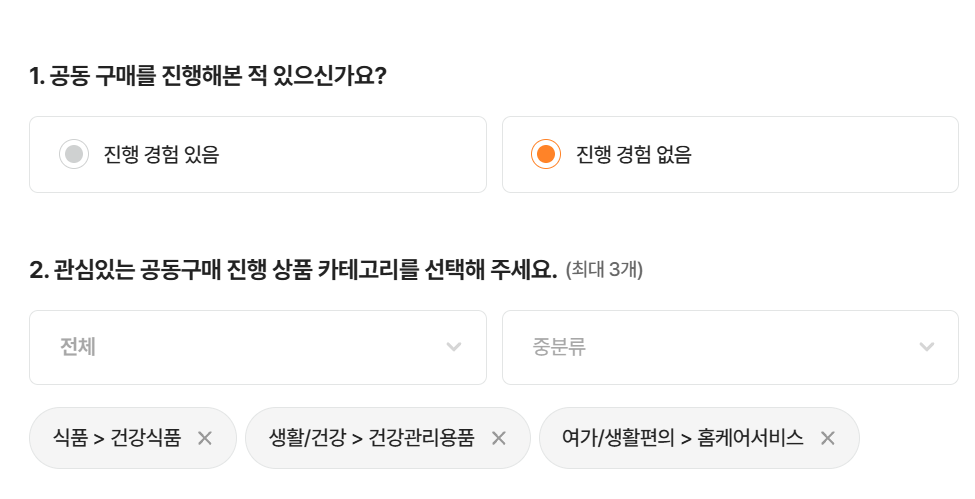Choose the '진행 경험 있음' label text
The height and width of the screenshot is (499, 975).
point(161,154)
